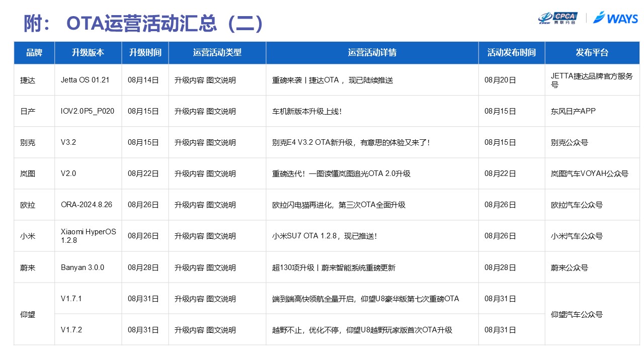The width and height of the screenshot is (644, 362).
Task: Select the 运营活动类型 column header
Action: [217, 52]
